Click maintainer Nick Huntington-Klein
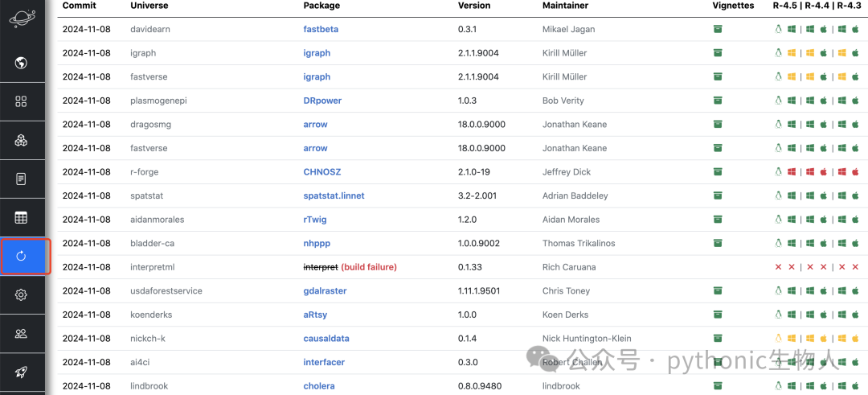868x395 pixels. 587,339
